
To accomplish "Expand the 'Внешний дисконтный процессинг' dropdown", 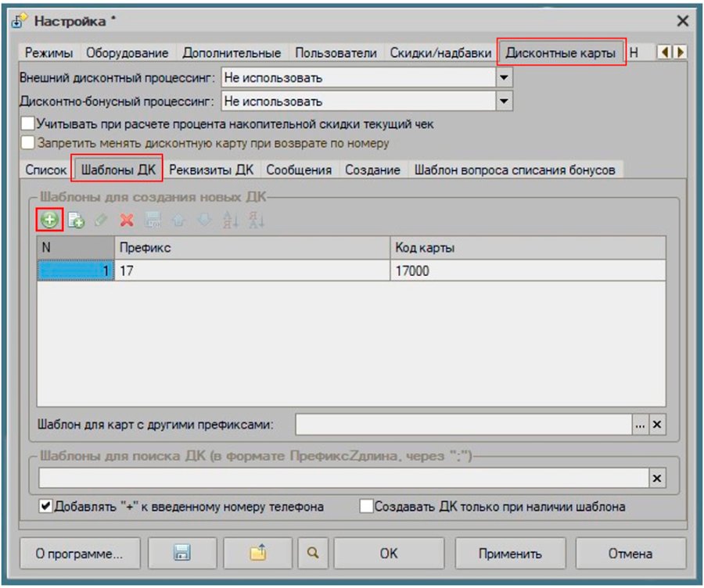I will click(505, 77).
